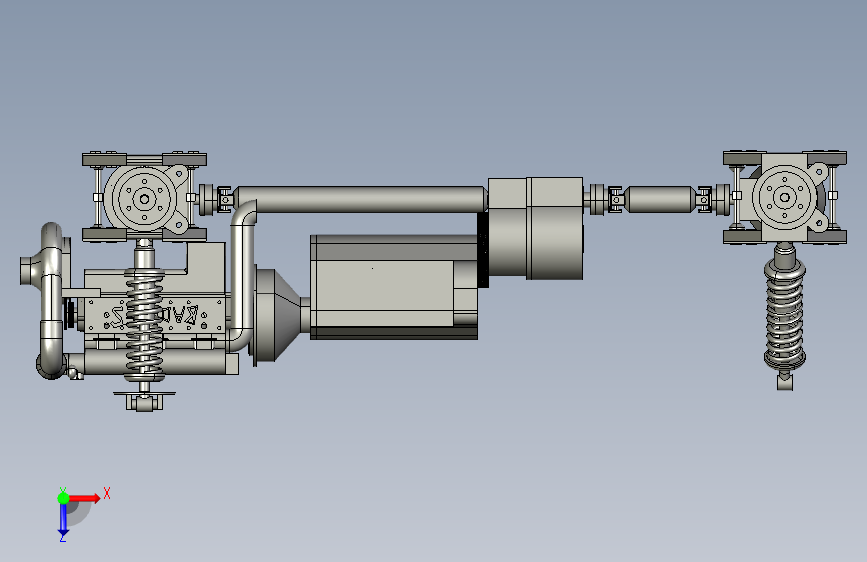
Task: Select the right coil spring shock absorber
Action: tap(784, 315)
